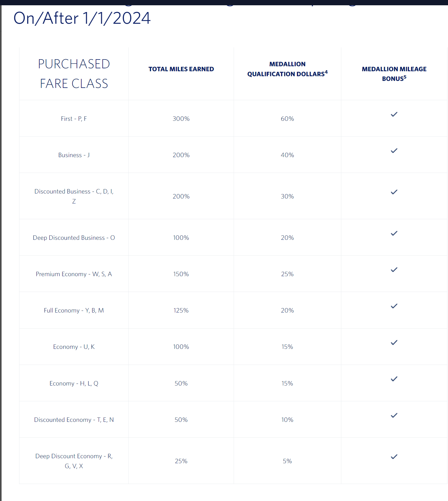The height and width of the screenshot is (501, 448).
Task: Click the 300% miles value for First
Action: coord(181,119)
